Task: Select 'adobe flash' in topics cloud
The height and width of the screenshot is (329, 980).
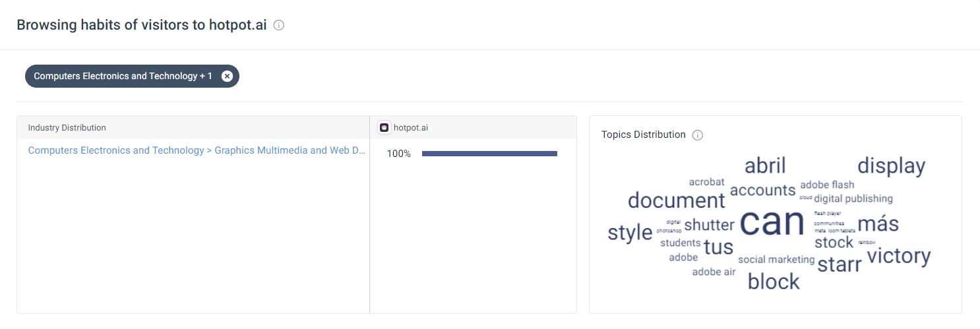Action: point(827,185)
